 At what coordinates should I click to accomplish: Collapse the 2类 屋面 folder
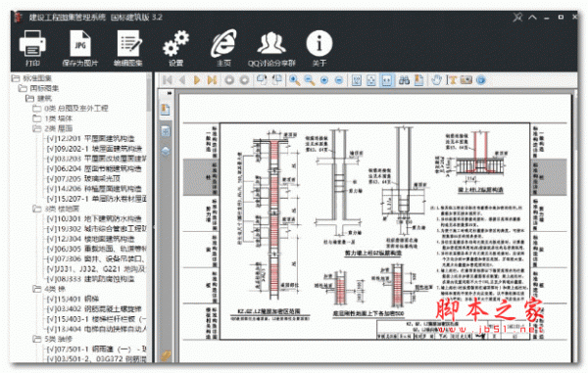(x=37, y=129)
